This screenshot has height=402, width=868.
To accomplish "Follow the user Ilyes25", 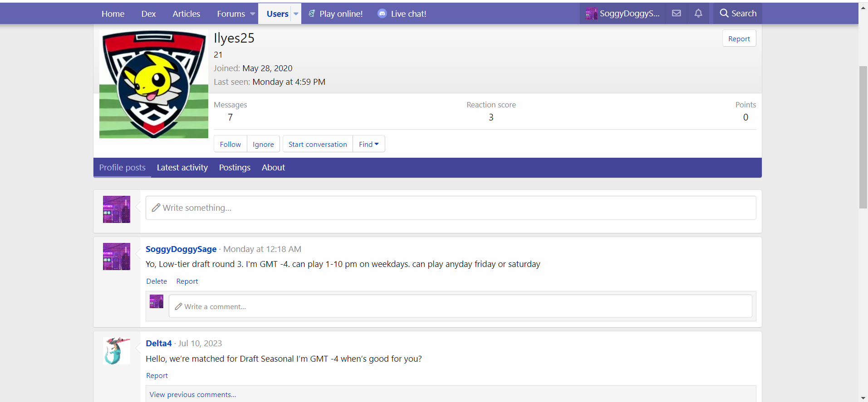I will [230, 144].
